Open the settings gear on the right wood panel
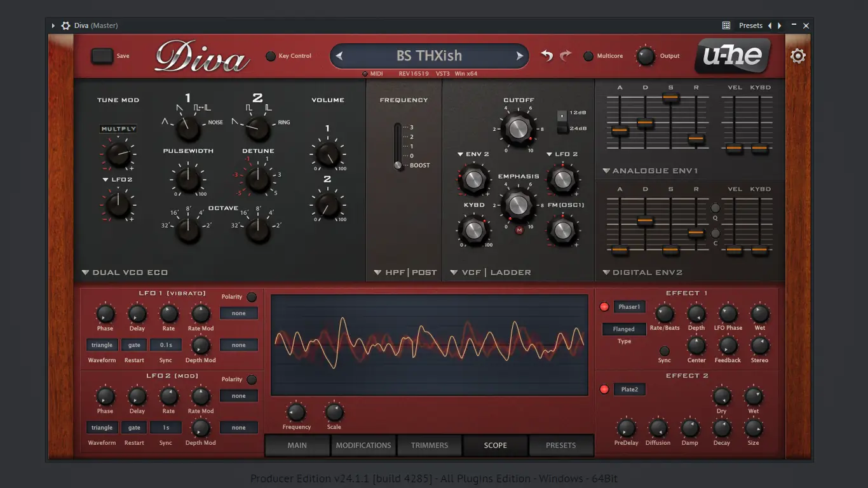Viewport: 868px width, 488px height. point(798,56)
